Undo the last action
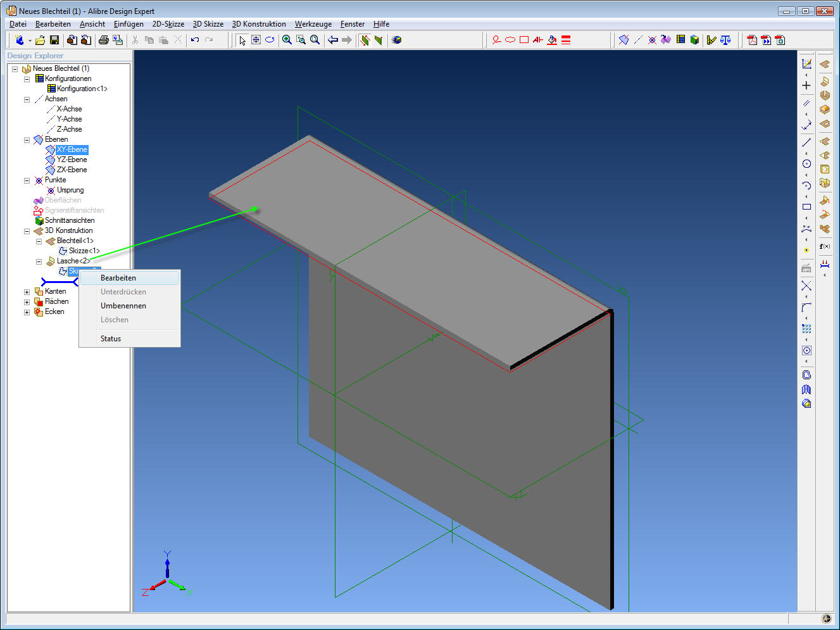The image size is (840, 630). click(x=195, y=40)
